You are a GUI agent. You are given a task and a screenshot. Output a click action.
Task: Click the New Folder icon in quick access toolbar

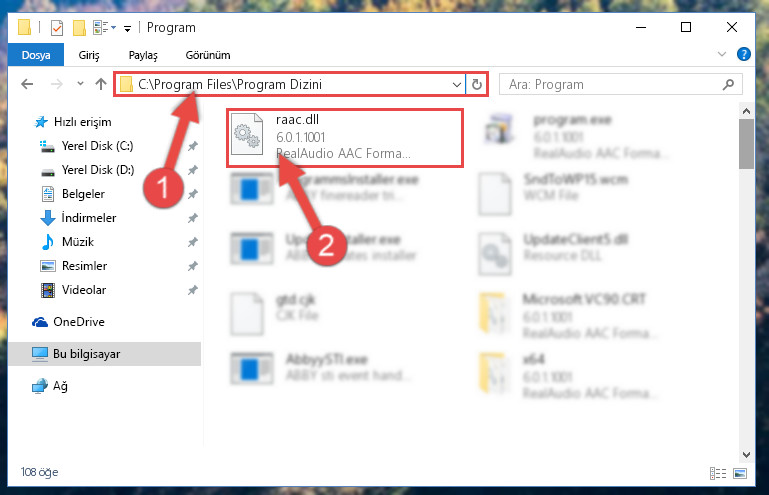click(79, 28)
